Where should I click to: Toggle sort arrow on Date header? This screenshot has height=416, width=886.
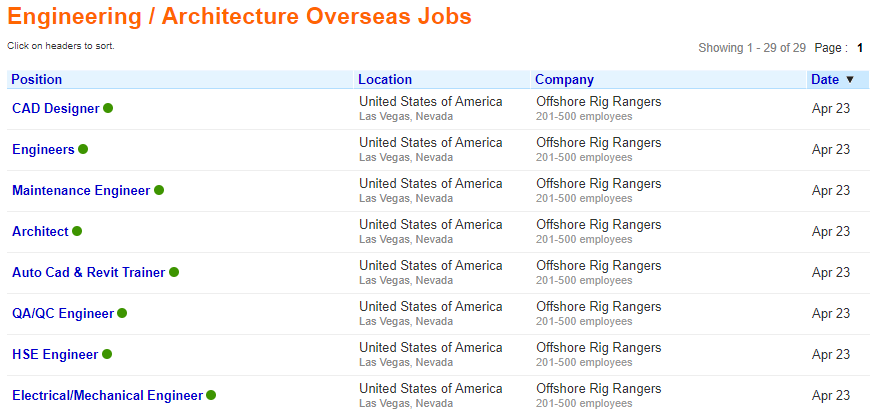[x=850, y=80]
